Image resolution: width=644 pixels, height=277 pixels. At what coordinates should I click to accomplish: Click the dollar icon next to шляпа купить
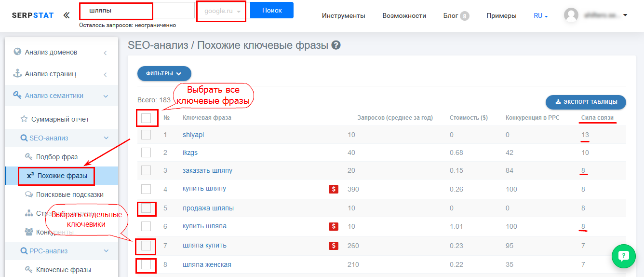pyautogui.click(x=333, y=246)
